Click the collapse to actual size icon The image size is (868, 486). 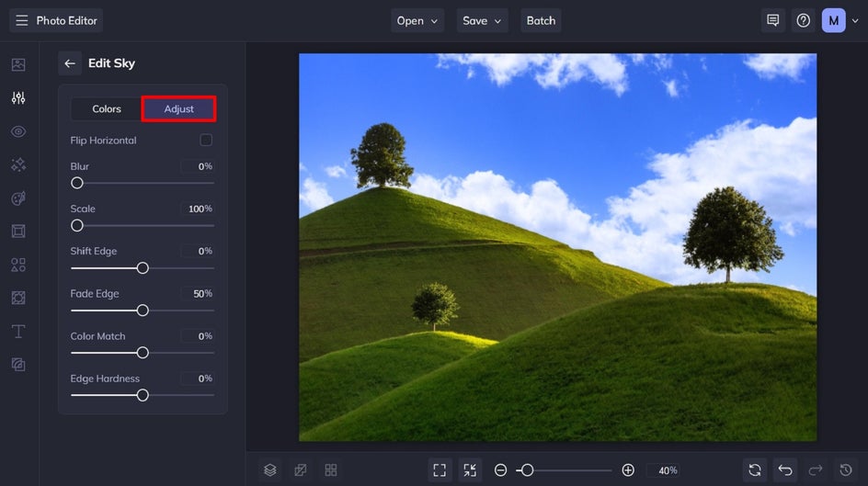click(470, 470)
